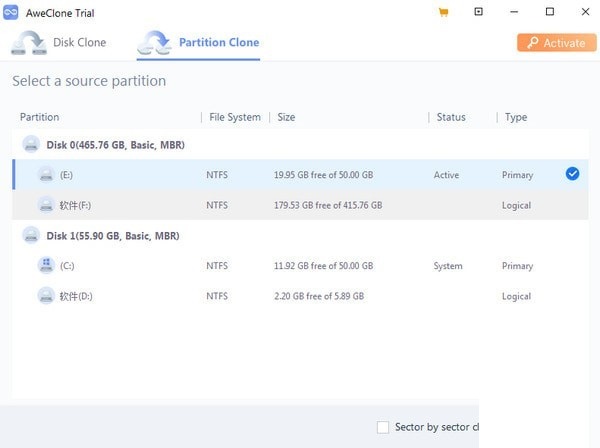Viewport: 600px width, 448px height.
Task: Click the square settings icon beside the cart
Action: coord(478,12)
